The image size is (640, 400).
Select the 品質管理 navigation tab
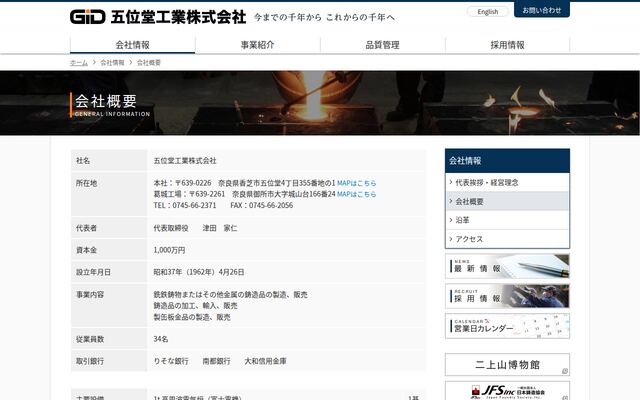[x=382, y=45]
